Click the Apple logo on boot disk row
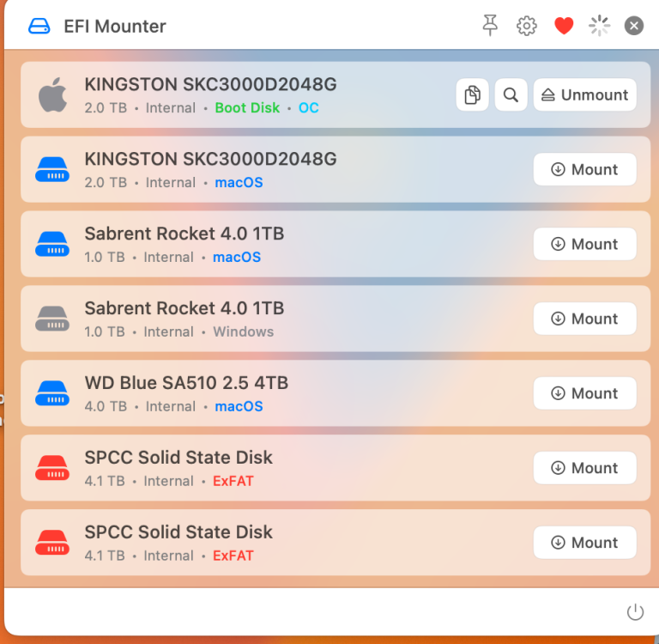Viewport: 659px width, 644px height. coord(52,95)
